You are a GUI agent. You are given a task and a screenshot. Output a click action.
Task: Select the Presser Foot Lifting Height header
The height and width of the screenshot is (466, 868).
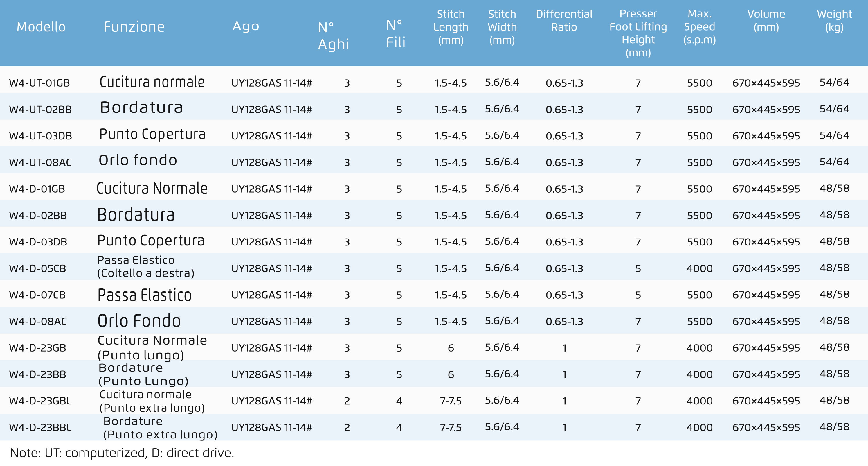638,33
